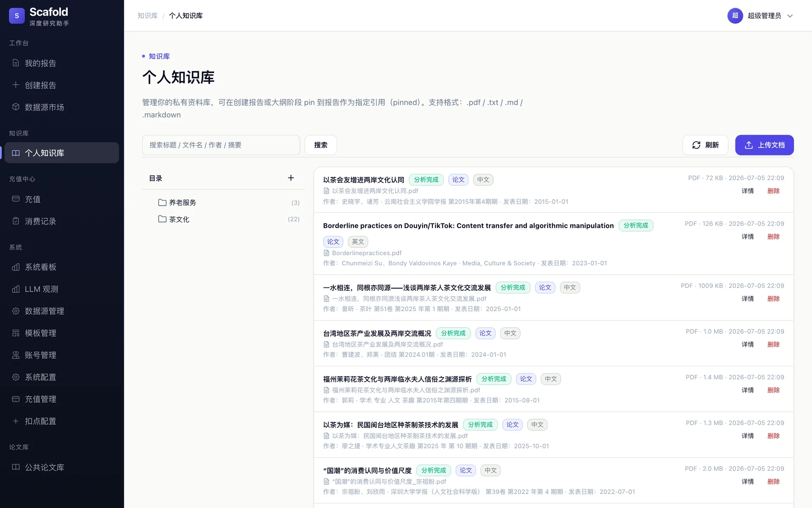The width and height of the screenshot is (812, 508).
Task: Click the 知识库 breadcrumb link
Action: click(x=148, y=16)
